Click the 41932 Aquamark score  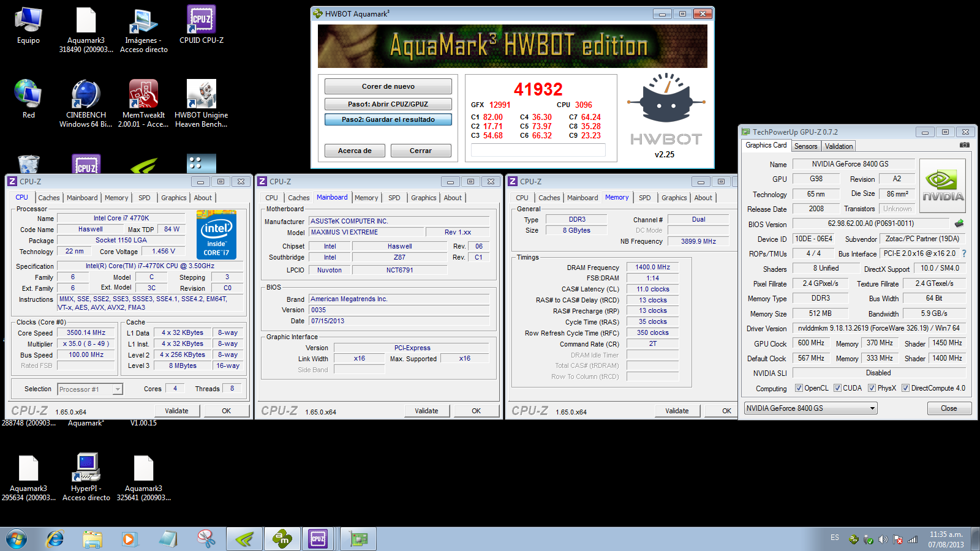tap(538, 89)
